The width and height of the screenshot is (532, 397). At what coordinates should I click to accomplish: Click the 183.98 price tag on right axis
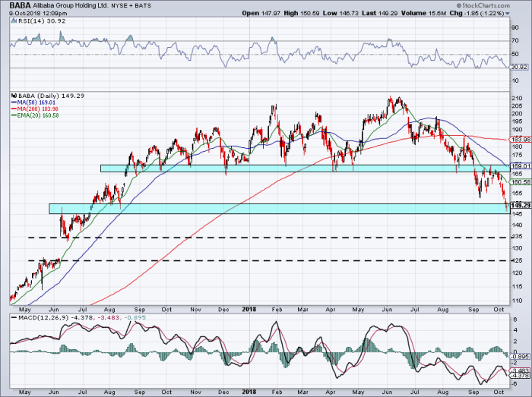pyautogui.click(x=521, y=140)
